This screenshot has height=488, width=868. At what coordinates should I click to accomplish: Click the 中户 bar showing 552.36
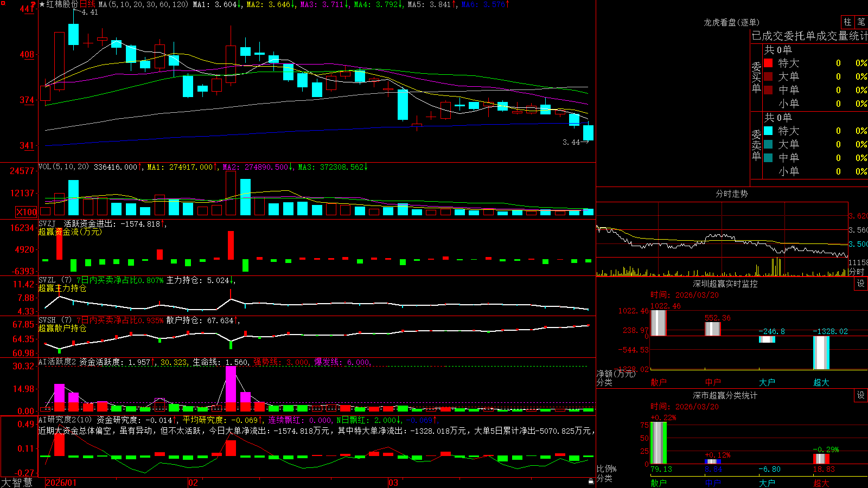pos(713,329)
